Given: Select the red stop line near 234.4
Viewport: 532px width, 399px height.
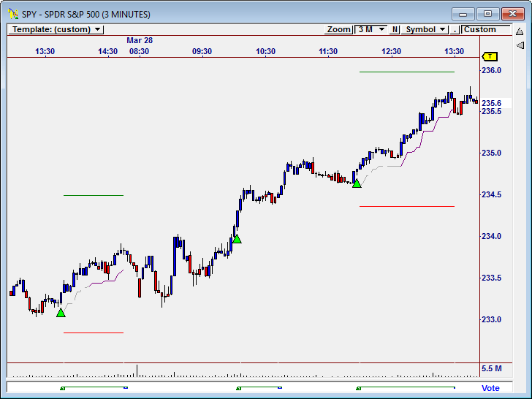Looking at the screenshot, I should (407, 206).
